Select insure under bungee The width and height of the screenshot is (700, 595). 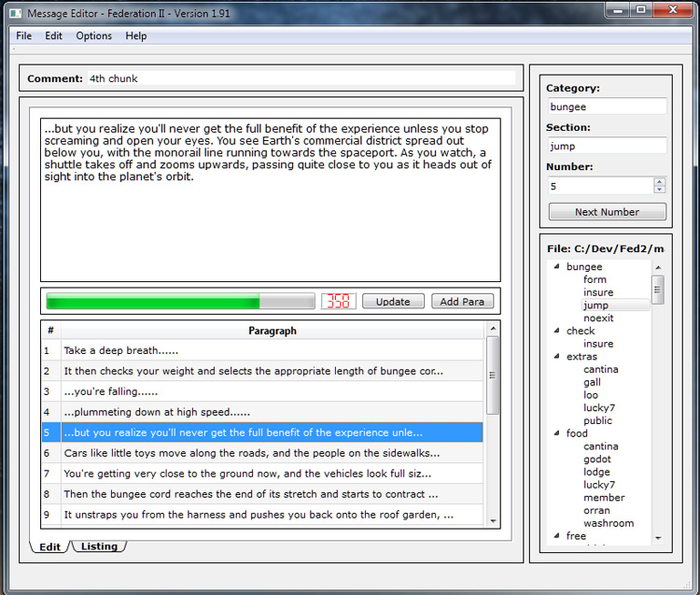(x=598, y=292)
